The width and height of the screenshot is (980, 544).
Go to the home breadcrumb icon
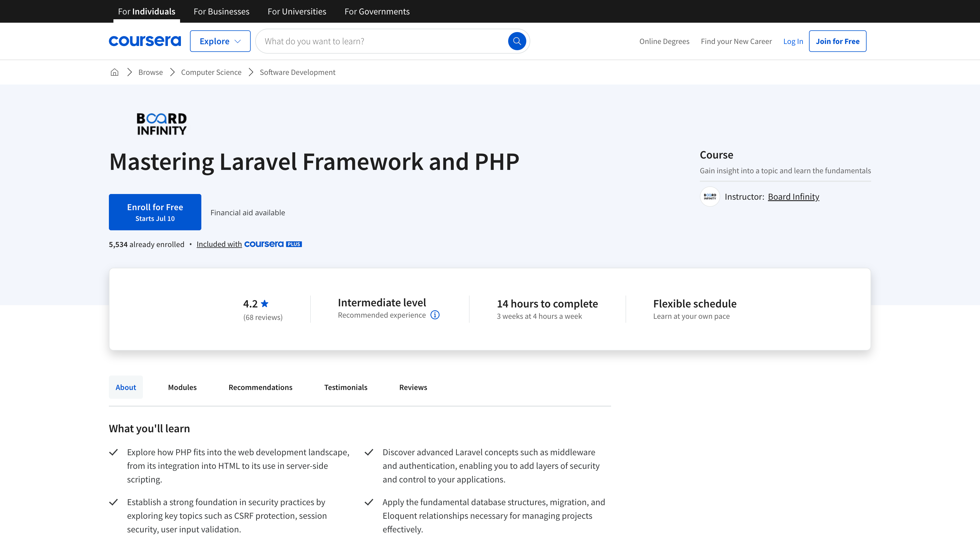(x=115, y=72)
